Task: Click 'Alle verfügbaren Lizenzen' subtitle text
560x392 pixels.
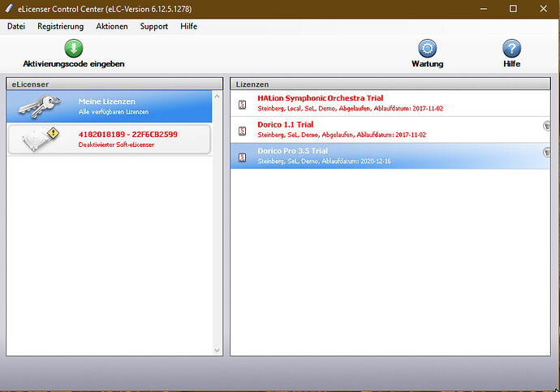Action: [x=113, y=112]
